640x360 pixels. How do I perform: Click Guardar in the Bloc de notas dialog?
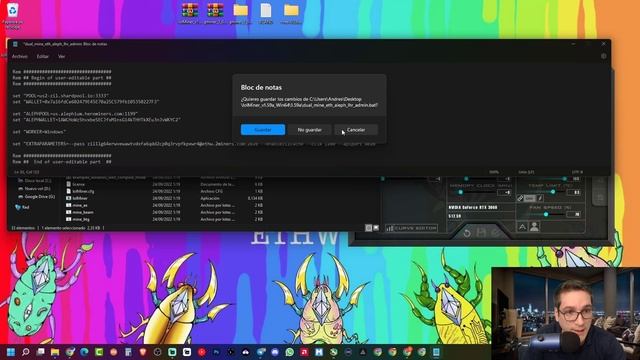tap(263, 129)
